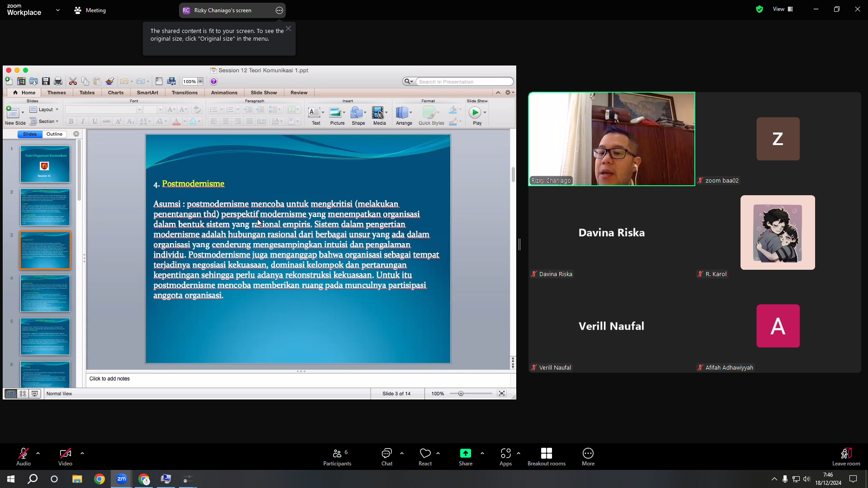Show hidden system tray icons

tap(774, 479)
